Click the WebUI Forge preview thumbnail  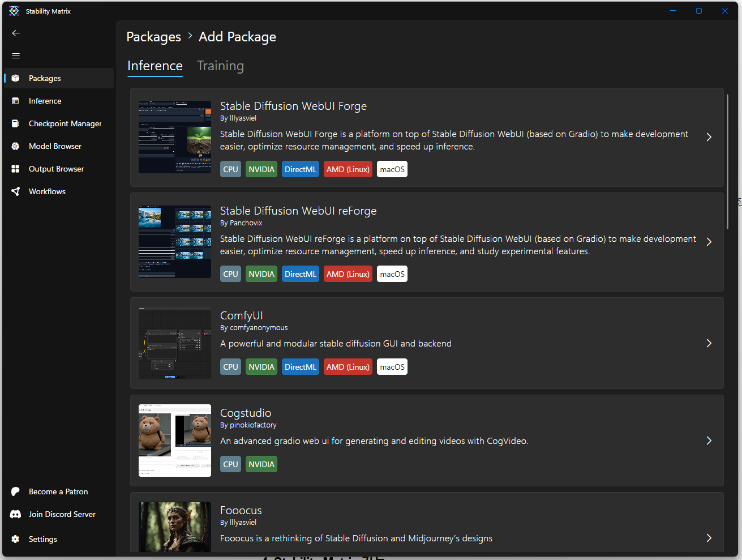[x=175, y=137]
